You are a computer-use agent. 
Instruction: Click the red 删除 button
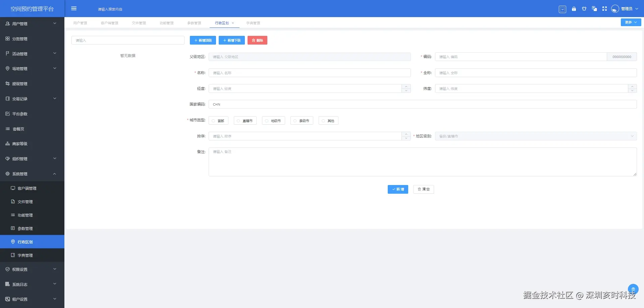point(257,40)
